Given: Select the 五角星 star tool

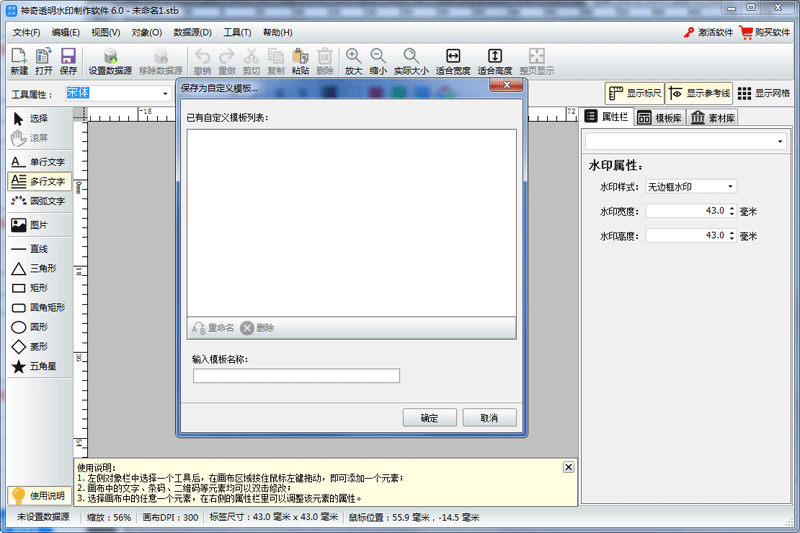Looking at the screenshot, I should click(x=39, y=366).
